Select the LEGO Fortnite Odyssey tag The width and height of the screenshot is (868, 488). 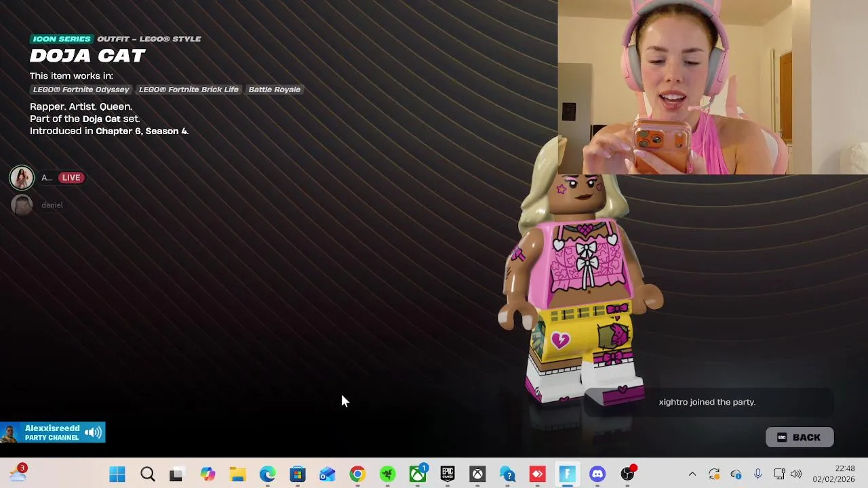coord(81,89)
